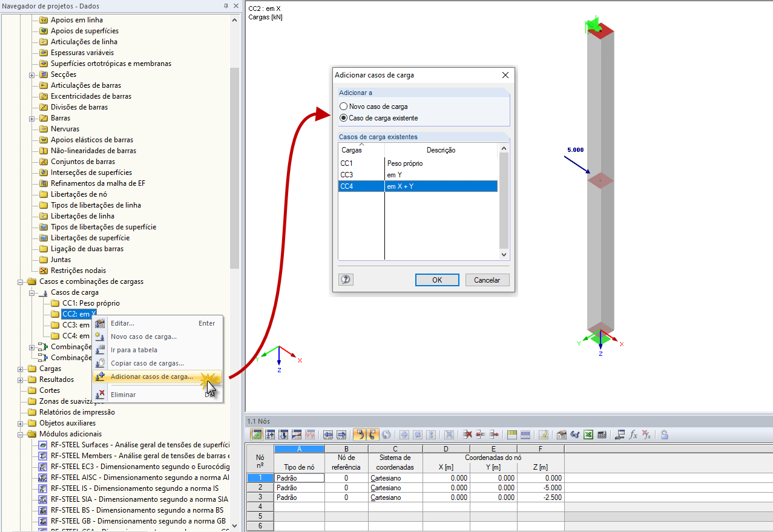Click the calculator-style icon beside the Excel icon

[602, 435]
